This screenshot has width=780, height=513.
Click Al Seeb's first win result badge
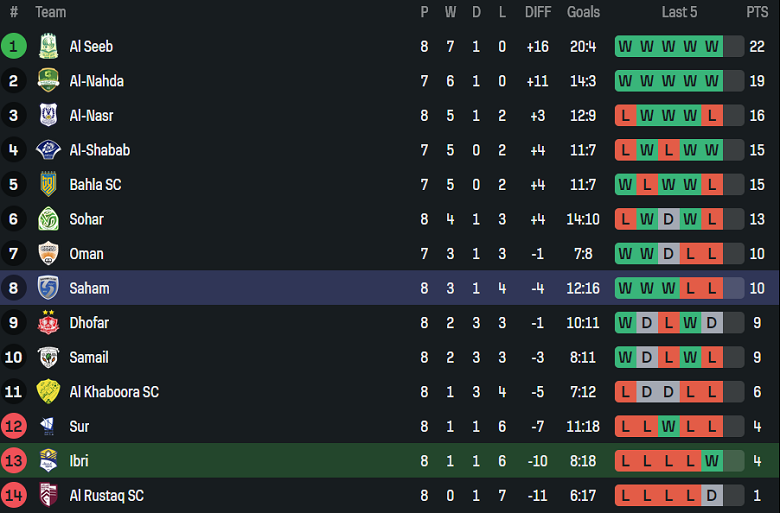pyautogui.click(x=625, y=46)
